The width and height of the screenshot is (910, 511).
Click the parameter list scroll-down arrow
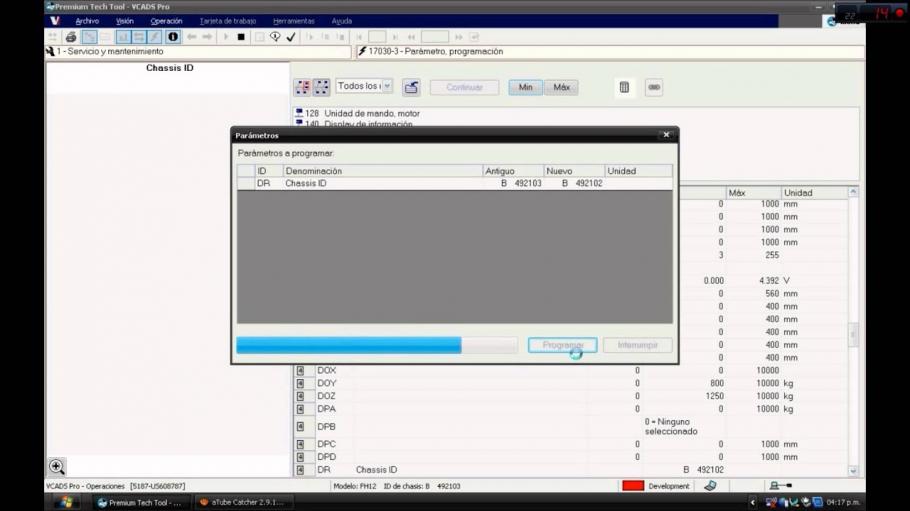coord(853,471)
